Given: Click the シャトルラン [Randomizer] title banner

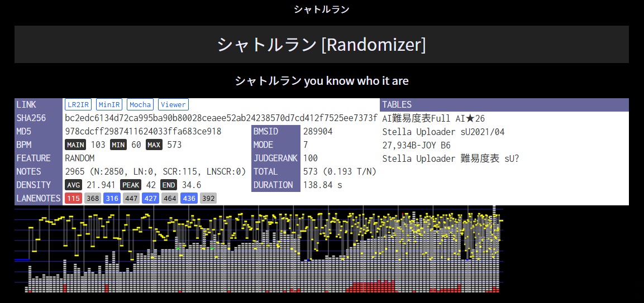Looking at the screenshot, I should pos(321,45).
